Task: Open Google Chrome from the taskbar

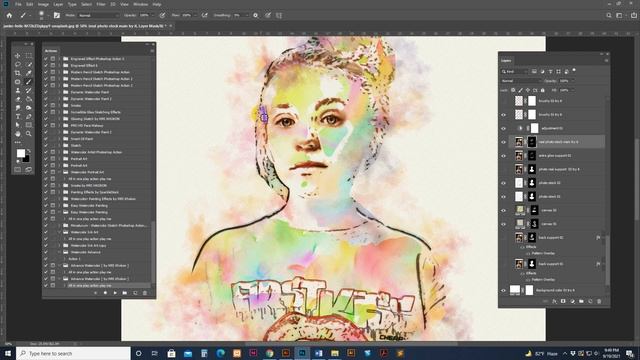Action: coord(269,353)
